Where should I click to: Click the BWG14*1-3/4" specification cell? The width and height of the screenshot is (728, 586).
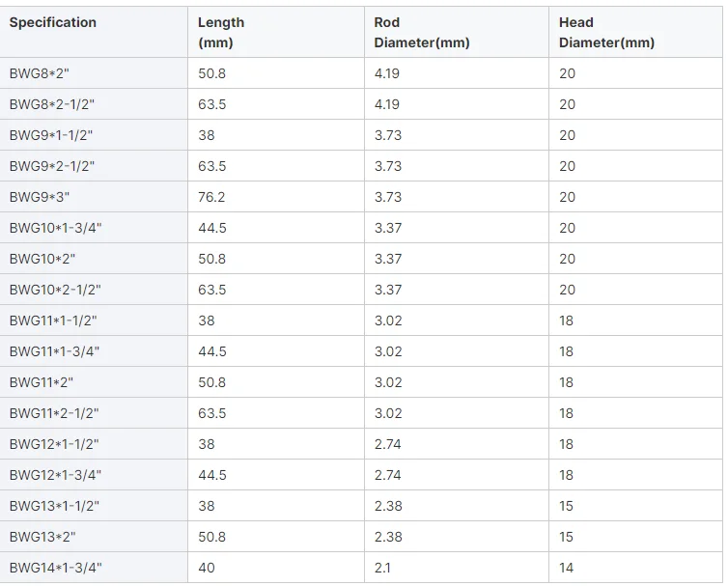(56, 568)
